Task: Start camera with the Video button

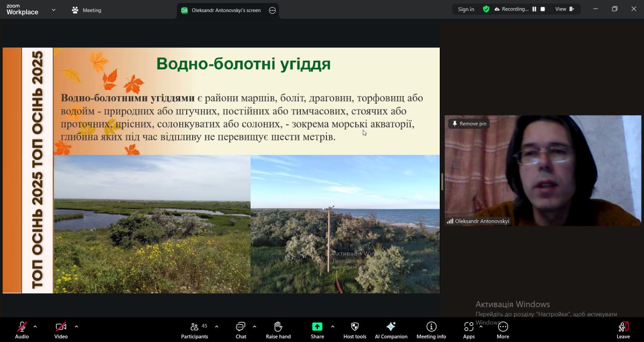Action: [61, 330]
